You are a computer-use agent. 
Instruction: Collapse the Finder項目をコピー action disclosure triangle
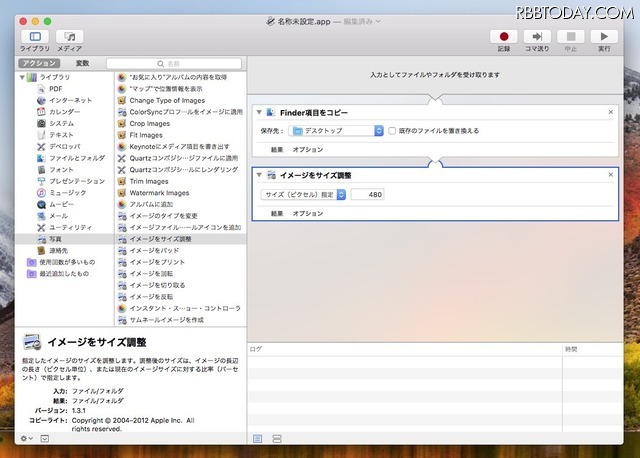(259, 112)
